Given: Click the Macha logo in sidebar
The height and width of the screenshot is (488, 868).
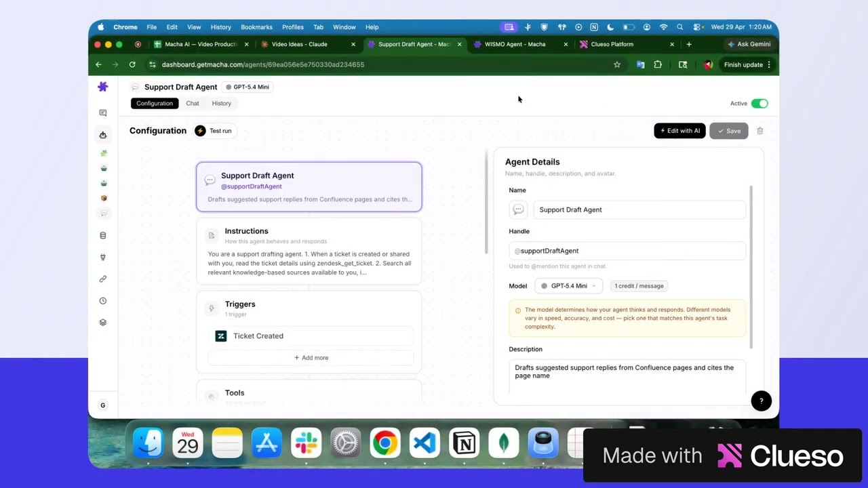Looking at the screenshot, I should click(x=103, y=87).
